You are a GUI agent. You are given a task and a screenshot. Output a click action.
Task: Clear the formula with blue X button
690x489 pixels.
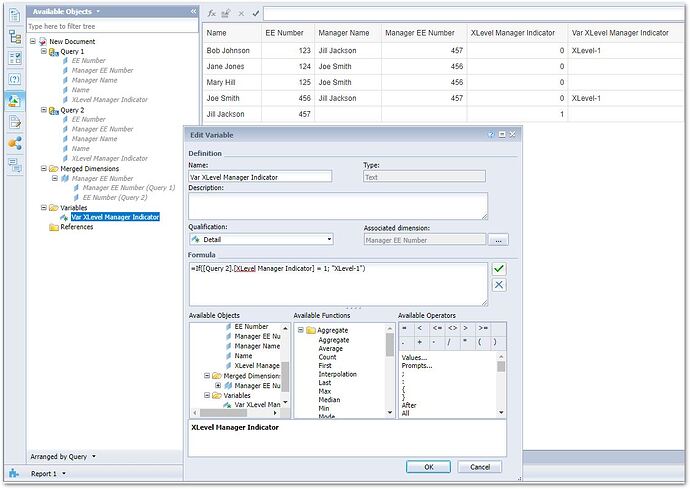[499, 285]
